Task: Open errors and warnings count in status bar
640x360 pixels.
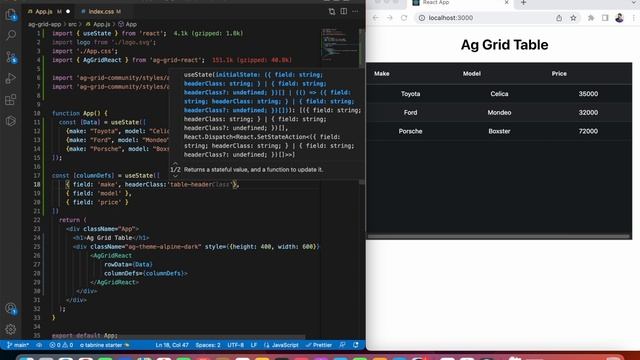Action: tap(61, 345)
